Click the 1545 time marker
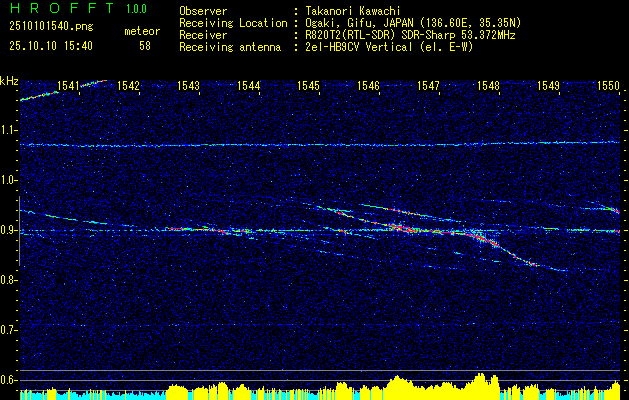Image resolution: width=629 pixels, height=400 pixels. [x=308, y=85]
